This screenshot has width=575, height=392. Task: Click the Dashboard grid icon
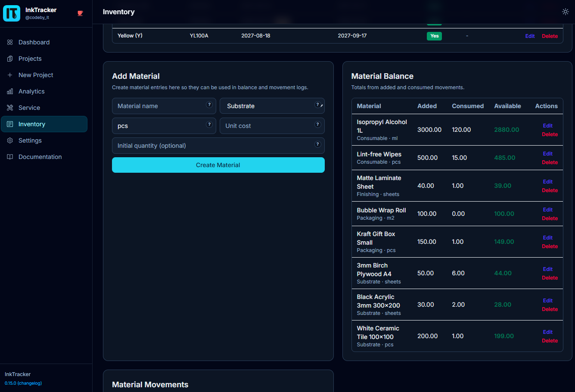(x=10, y=42)
